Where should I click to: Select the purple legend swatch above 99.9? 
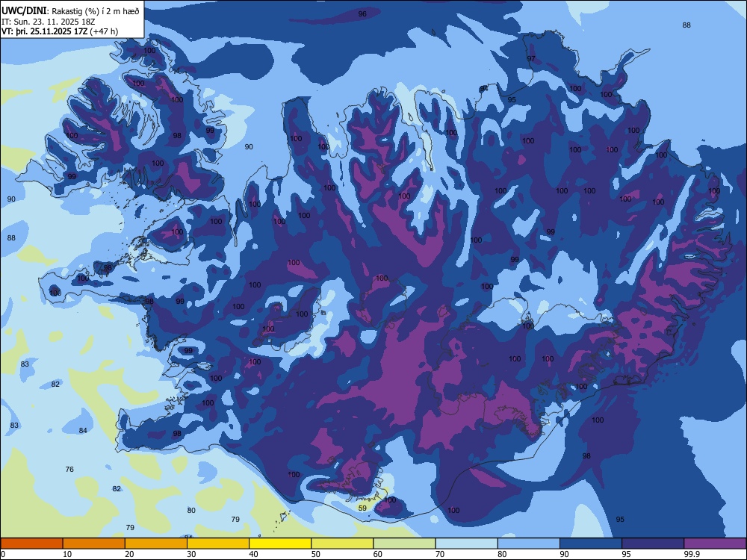[715, 544]
